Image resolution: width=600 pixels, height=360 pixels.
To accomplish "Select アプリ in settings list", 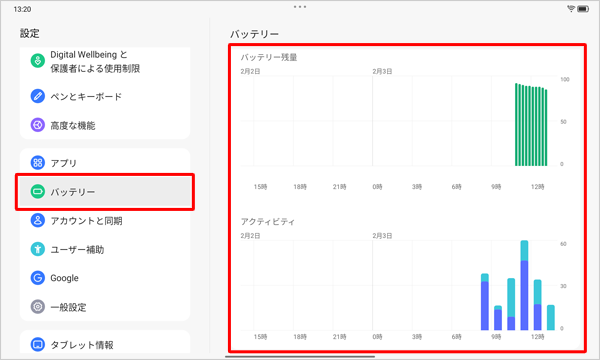I will (x=105, y=163).
